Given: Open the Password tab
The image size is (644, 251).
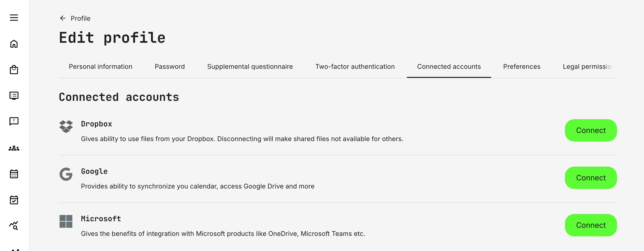Looking at the screenshot, I should [x=170, y=66].
